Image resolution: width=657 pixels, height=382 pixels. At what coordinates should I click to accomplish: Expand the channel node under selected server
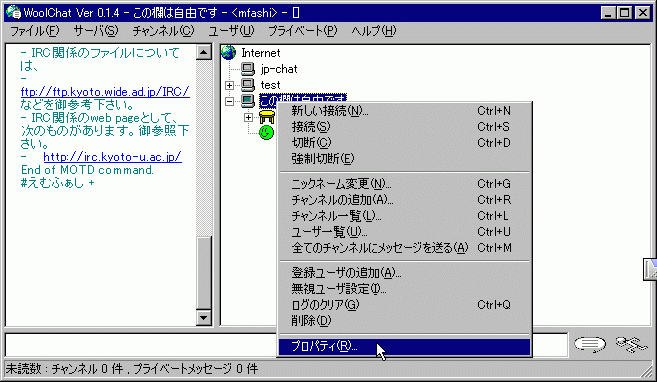(x=248, y=117)
